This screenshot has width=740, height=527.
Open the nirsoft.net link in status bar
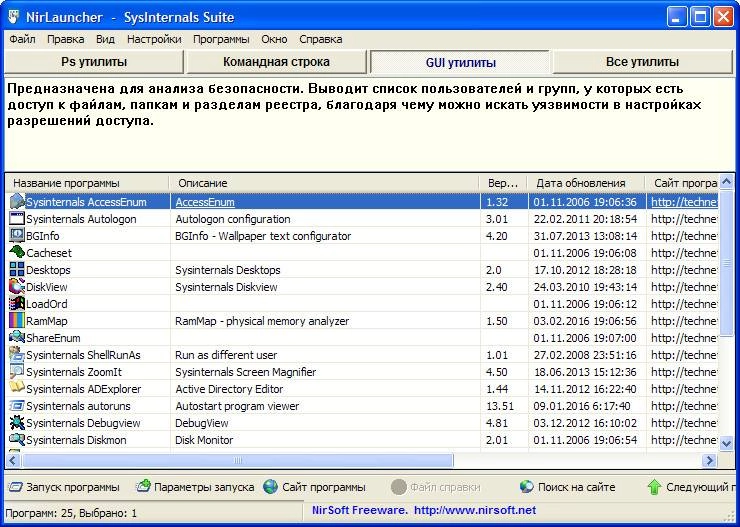click(476, 510)
